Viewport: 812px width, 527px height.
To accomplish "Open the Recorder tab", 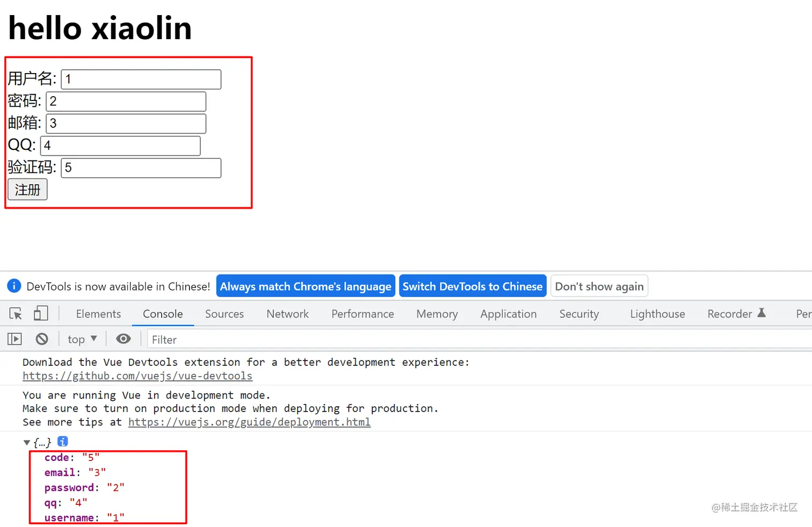I will [x=729, y=314].
